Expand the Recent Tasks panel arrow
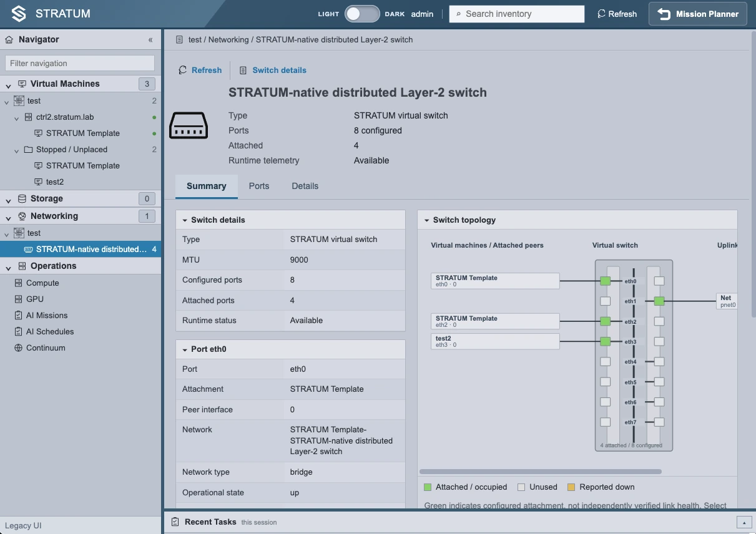Screen dimensions: 756x534 coord(744,522)
